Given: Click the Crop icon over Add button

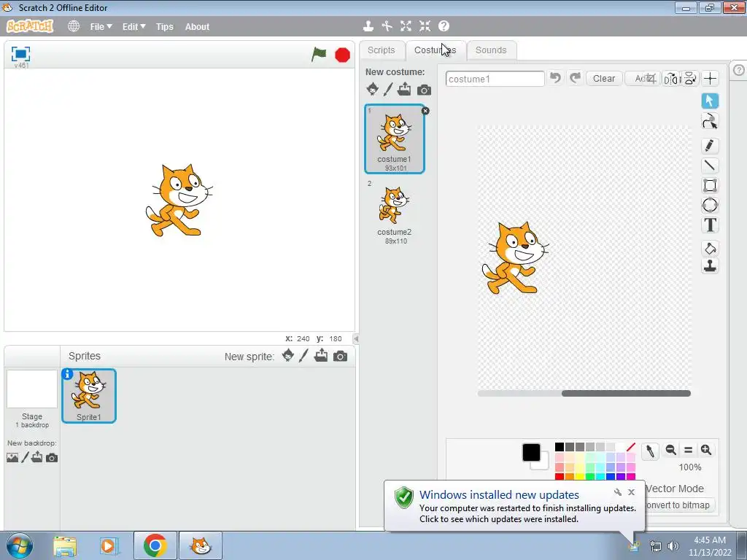Looking at the screenshot, I should pyautogui.click(x=651, y=79).
